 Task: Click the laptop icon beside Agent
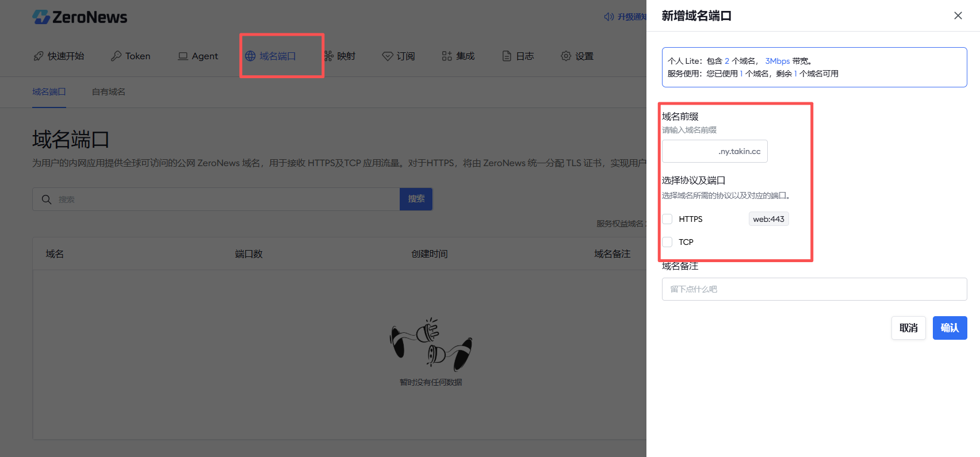pyautogui.click(x=183, y=56)
